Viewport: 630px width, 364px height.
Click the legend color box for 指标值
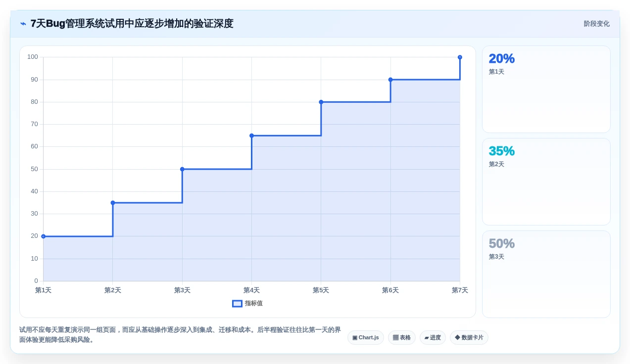click(237, 304)
